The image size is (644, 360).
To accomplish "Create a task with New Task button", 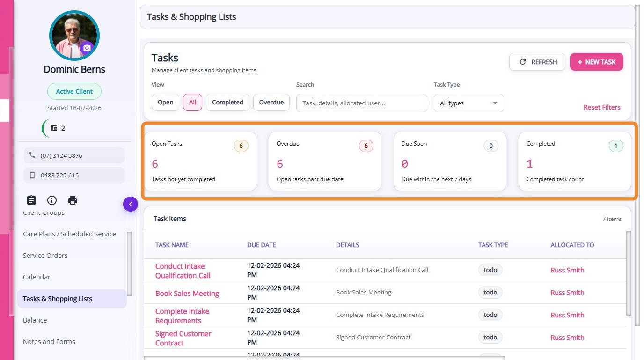I will click(x=596, y=62).
